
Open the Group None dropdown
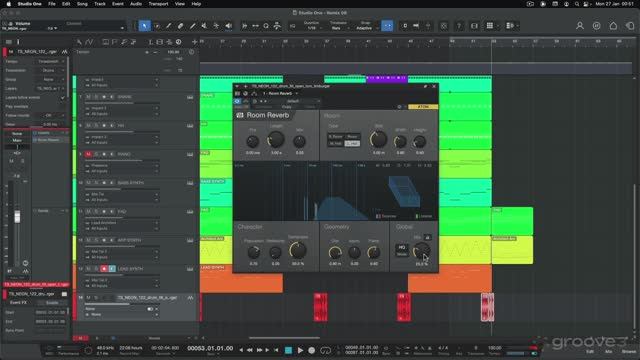click(x=51, y=79)
